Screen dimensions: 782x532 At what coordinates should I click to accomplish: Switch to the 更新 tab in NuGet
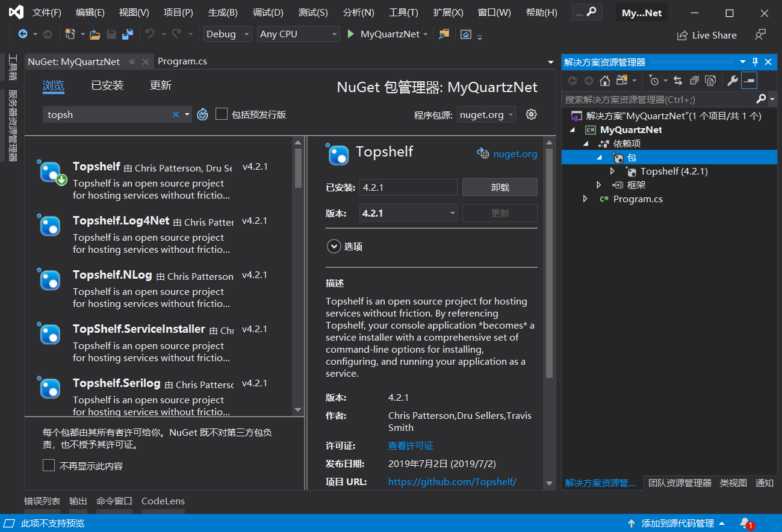(x=161, y=85)
